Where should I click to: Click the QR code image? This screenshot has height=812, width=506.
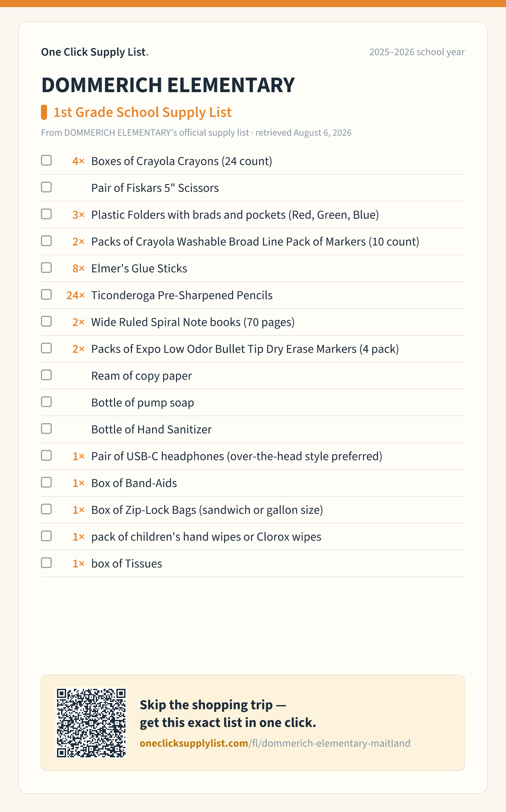pyautogui.click(x=91, y=723)
